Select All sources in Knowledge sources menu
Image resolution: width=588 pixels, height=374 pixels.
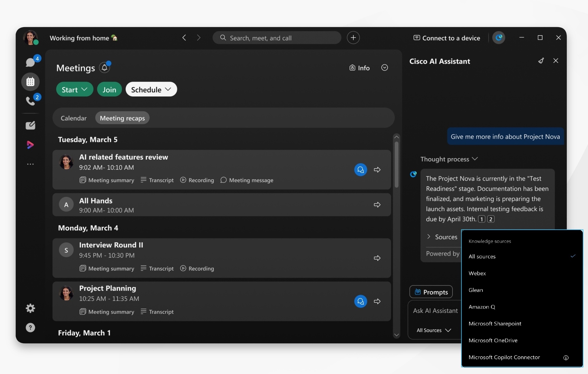(522, 256)
